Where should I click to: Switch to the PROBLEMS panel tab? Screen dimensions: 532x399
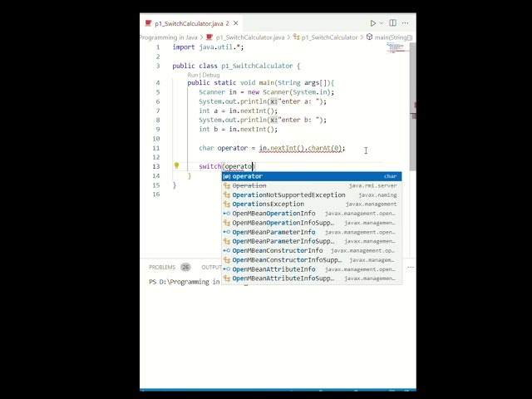[x=162, y=268]
